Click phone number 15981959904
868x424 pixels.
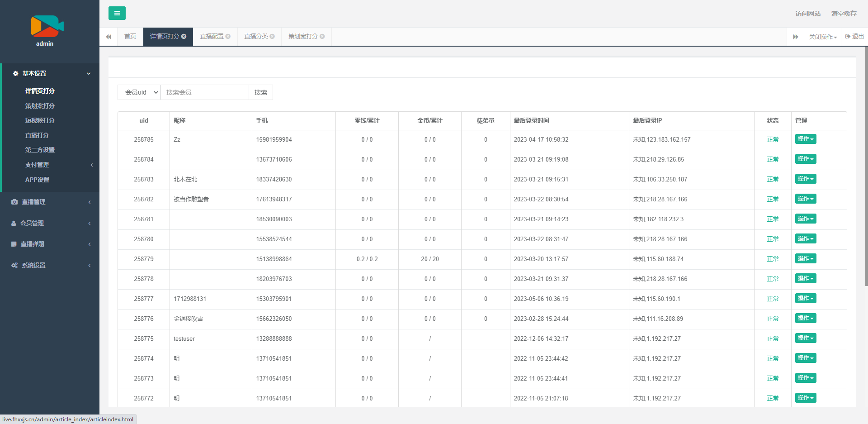tap(274, 139)
